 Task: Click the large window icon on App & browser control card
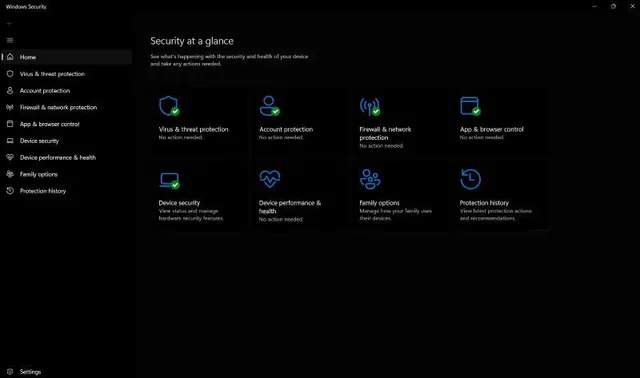[x=470, y=106]
